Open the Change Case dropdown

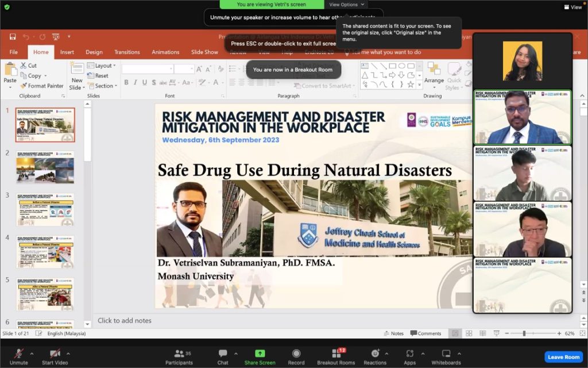click(188, 82)
